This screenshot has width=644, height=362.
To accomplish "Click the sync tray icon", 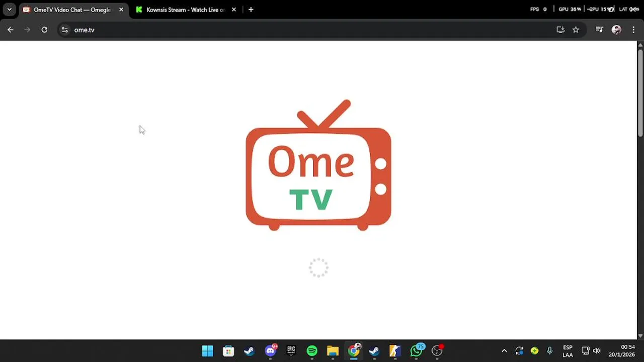I will 519,351.
